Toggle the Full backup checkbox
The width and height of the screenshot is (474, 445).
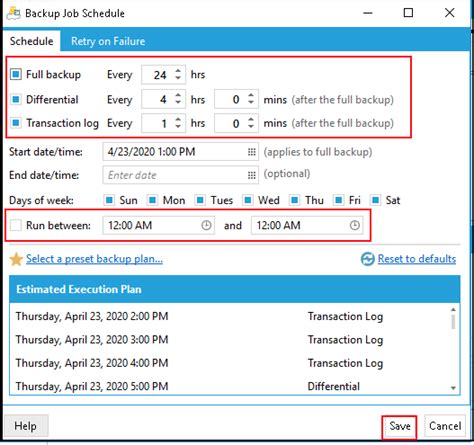tap(16, 74)
